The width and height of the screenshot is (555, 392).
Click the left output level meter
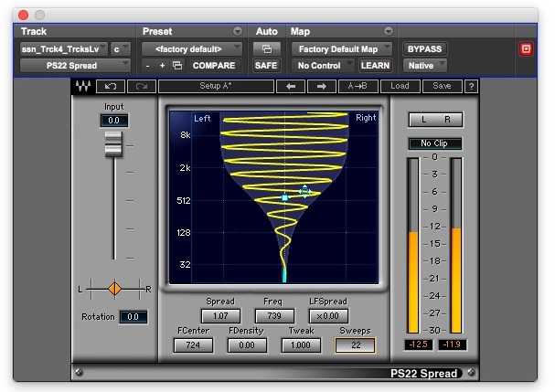[413, 246]
